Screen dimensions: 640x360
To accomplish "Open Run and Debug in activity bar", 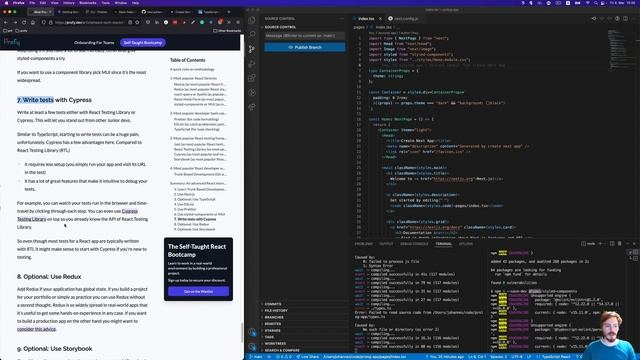I will [x=252, y=63].
